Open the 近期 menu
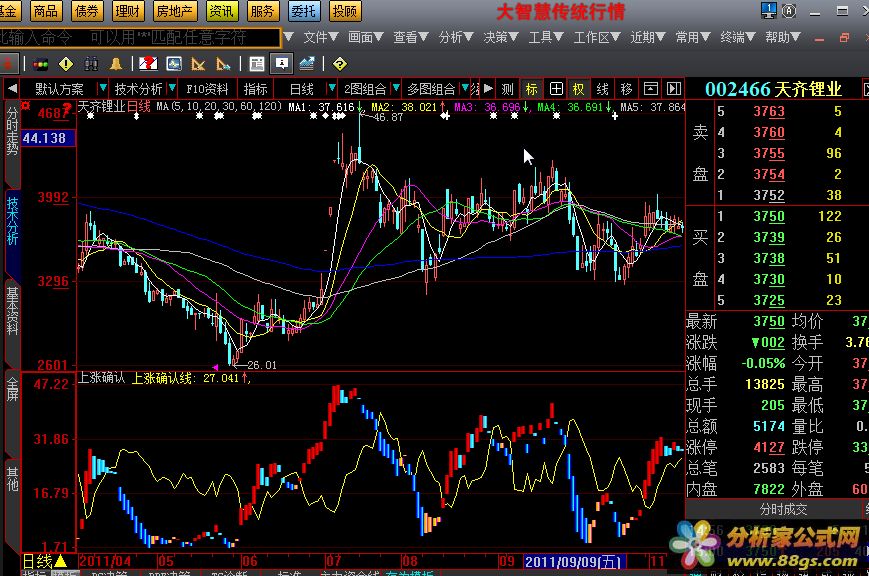 [x=647, y=37]
